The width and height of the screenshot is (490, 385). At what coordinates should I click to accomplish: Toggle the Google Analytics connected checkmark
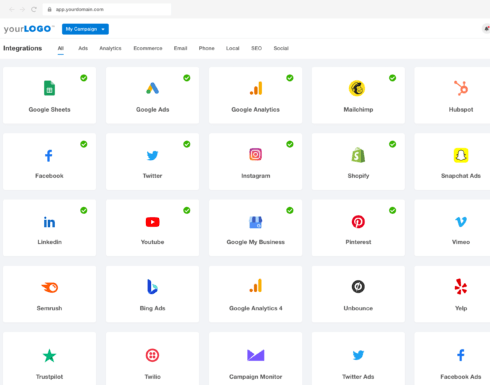(x=290, y=78)
